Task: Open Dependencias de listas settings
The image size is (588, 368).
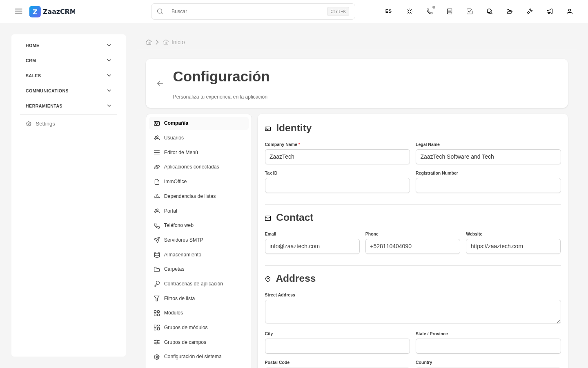Action: (199, 196)
